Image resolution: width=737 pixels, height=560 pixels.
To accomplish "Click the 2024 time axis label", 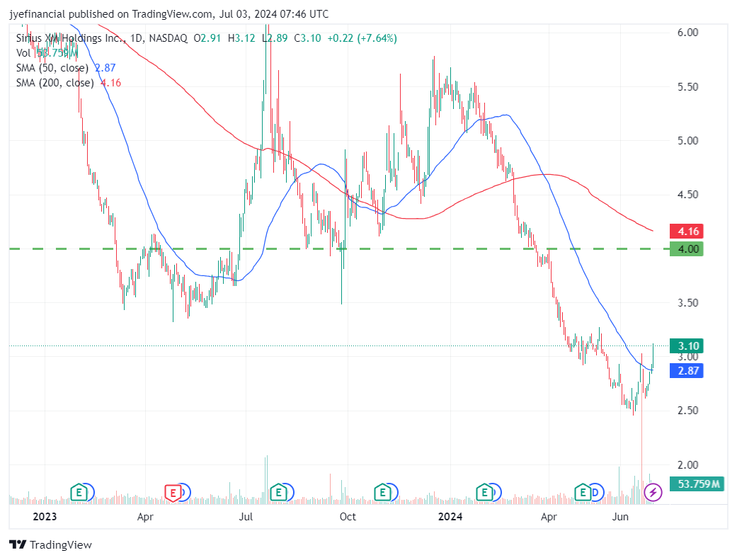I will [450, 517].
